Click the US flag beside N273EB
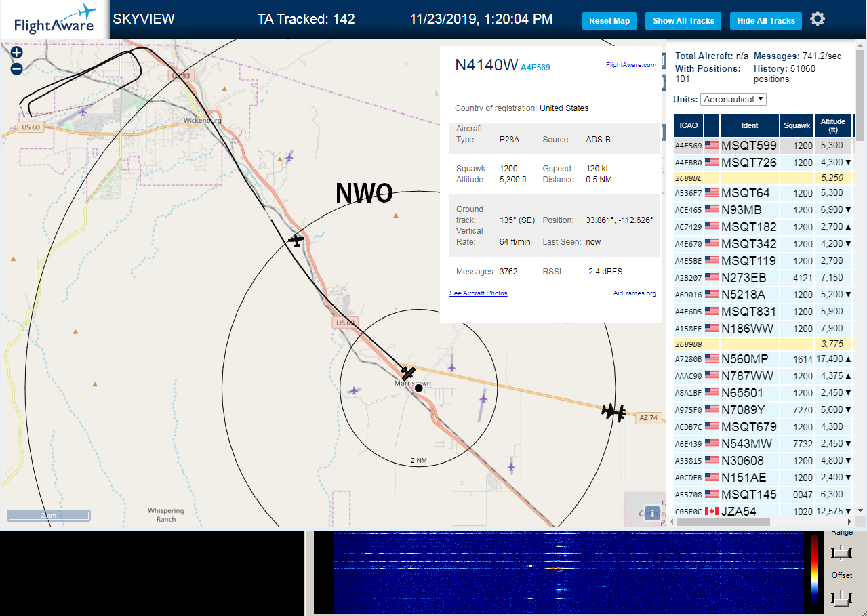867x616 pixels. coord(712,277)
